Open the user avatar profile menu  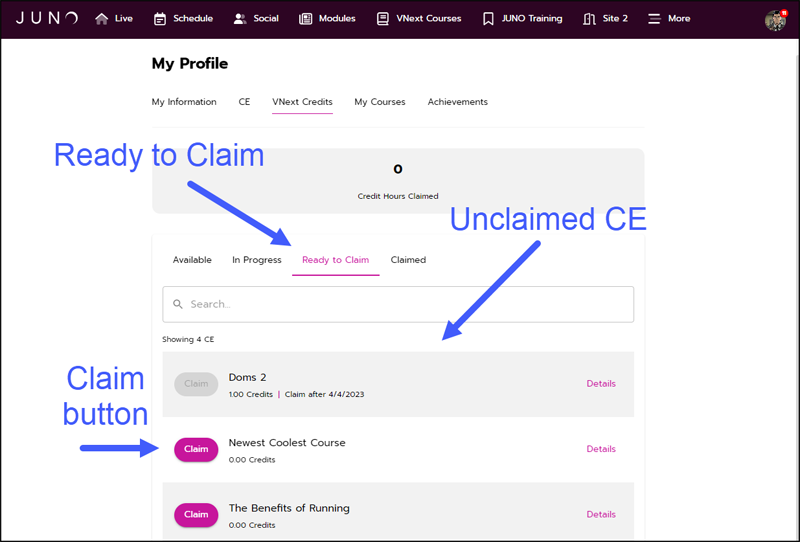click(x=775, y=20)
